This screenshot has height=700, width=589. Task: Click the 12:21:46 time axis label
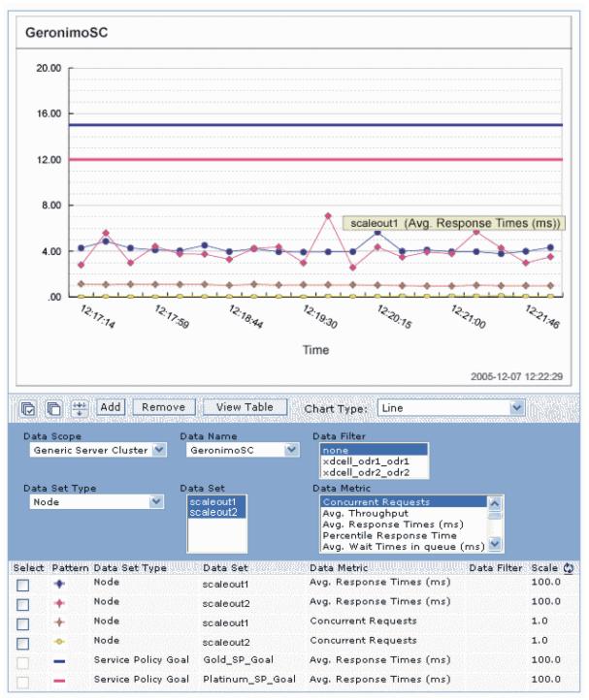click(542, 316)
